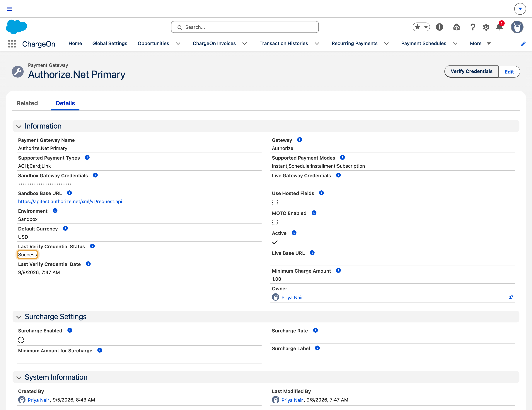Open the ChargeOn Invoices dropdown chevron
Screen dimensions: 532x410
pyautogui.click(x=245, y=44)
